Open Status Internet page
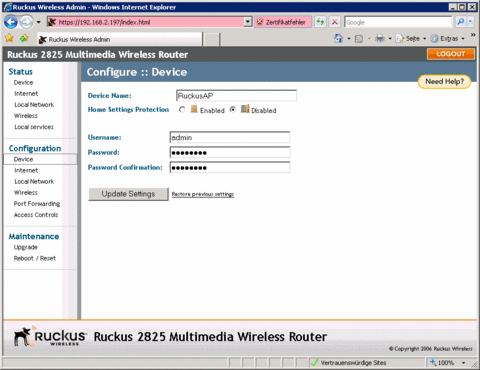Screen dimensions: 480x370 coord(26,94)
